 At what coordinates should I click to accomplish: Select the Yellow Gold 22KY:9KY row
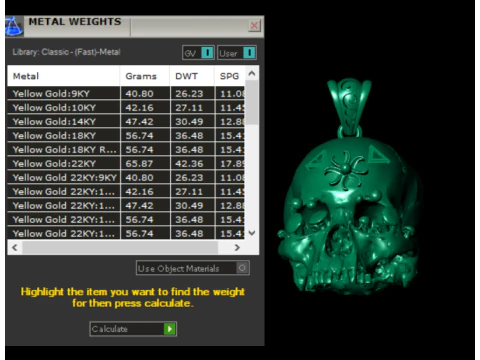pos(126,178)
